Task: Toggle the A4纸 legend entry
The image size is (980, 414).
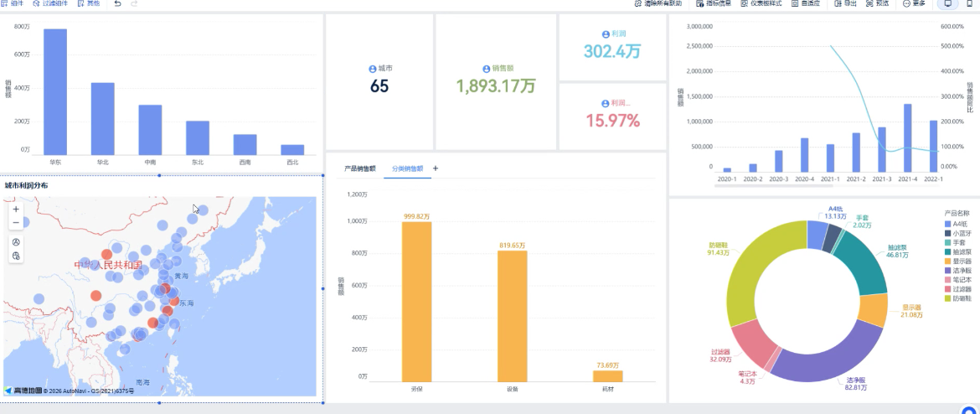Action: tap(957, 223)
